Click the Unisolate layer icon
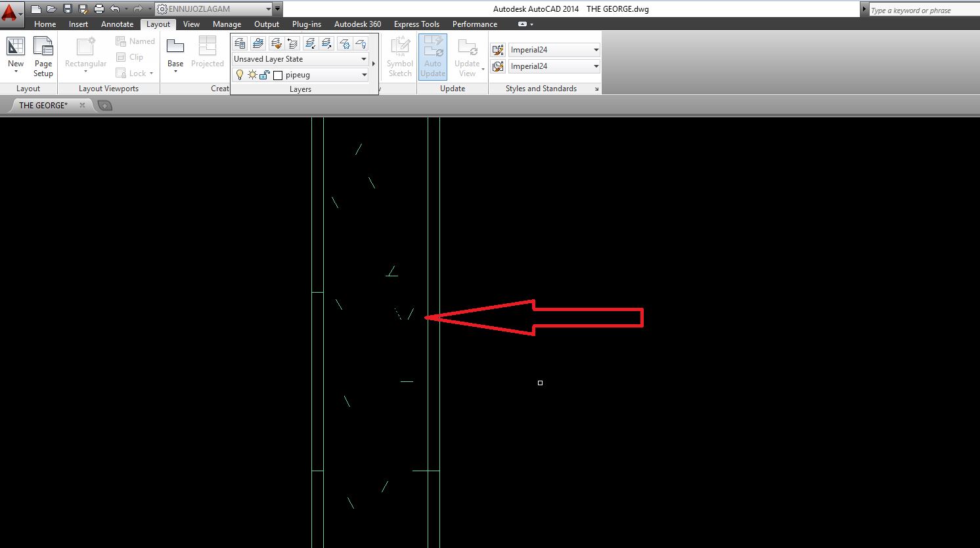This screenshot has height=548, width=980. coord(326,43)
